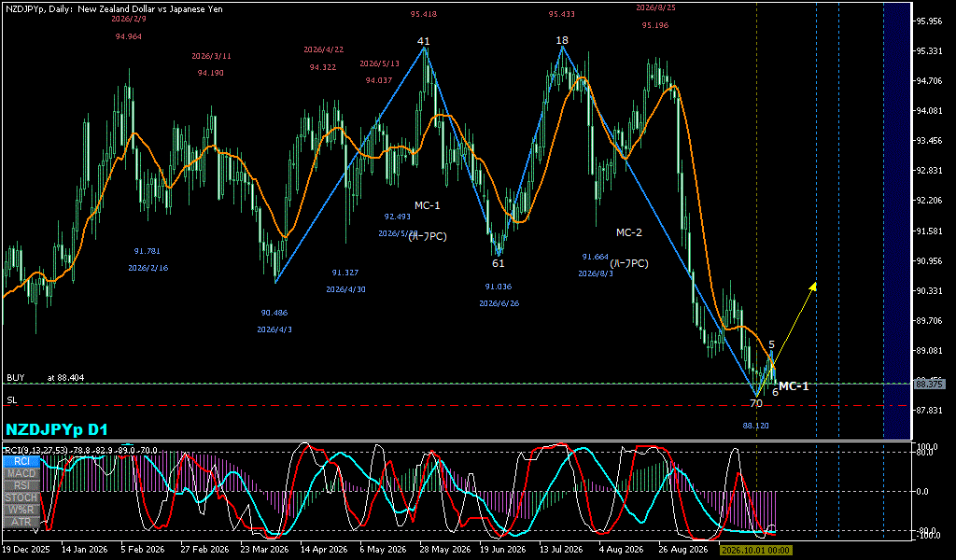
Task: Click the 27 Feb 2026 axis date
Action: click(x=204, y=550)
